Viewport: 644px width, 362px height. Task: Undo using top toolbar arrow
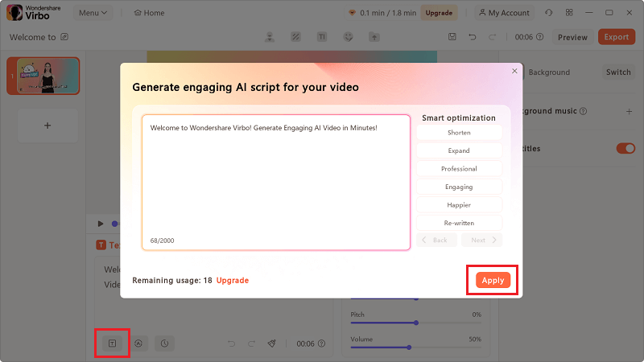coord(473,37)
